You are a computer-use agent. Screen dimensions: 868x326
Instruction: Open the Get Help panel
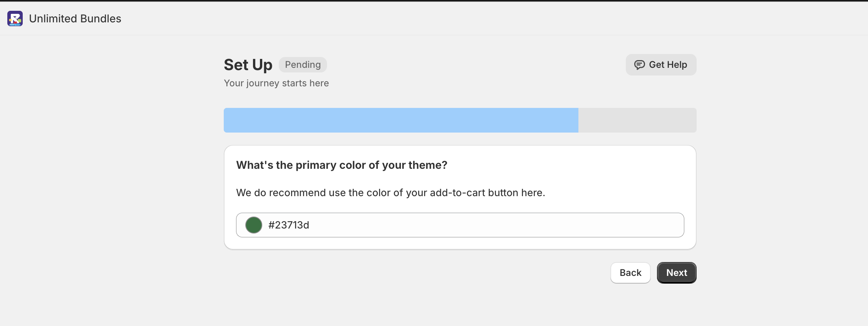pos(660,65)
